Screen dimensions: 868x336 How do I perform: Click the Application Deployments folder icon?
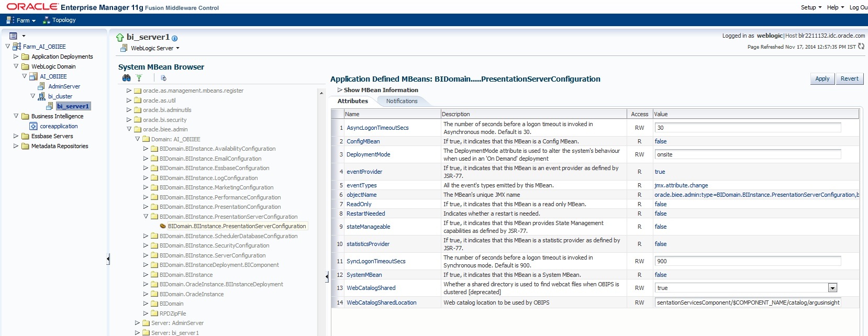coord(25,57)
